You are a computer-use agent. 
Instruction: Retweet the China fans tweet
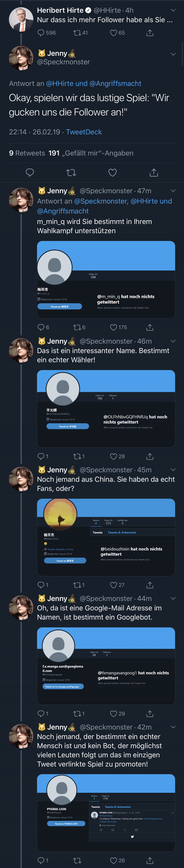coord(77,585)
